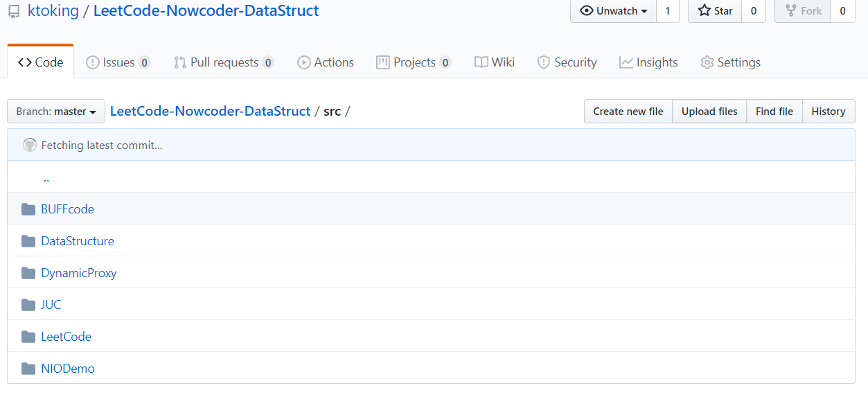Viewport: 868px width, 397px height.
Task: Click the watchers count 1
Action: click(668, 11)
